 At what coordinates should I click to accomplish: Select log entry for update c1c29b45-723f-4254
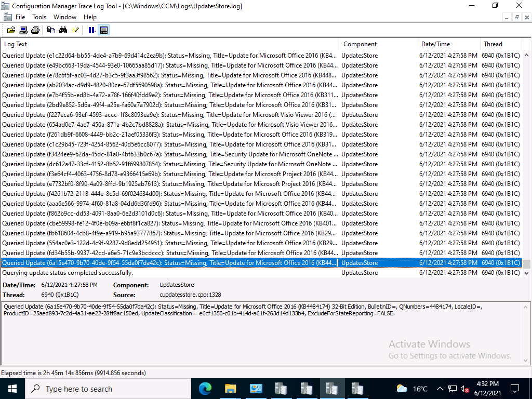click(x=261, y=144)
